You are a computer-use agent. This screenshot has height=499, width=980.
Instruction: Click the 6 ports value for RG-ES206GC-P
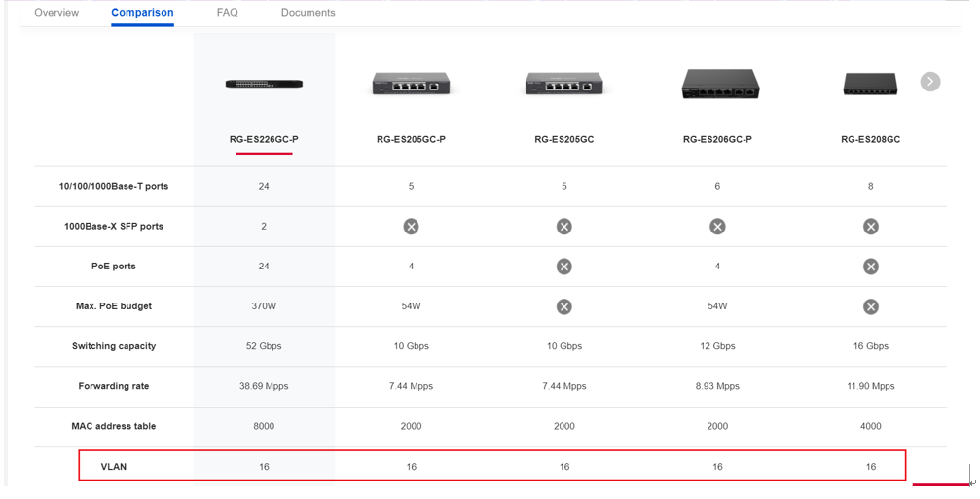[x=717, y=186]
